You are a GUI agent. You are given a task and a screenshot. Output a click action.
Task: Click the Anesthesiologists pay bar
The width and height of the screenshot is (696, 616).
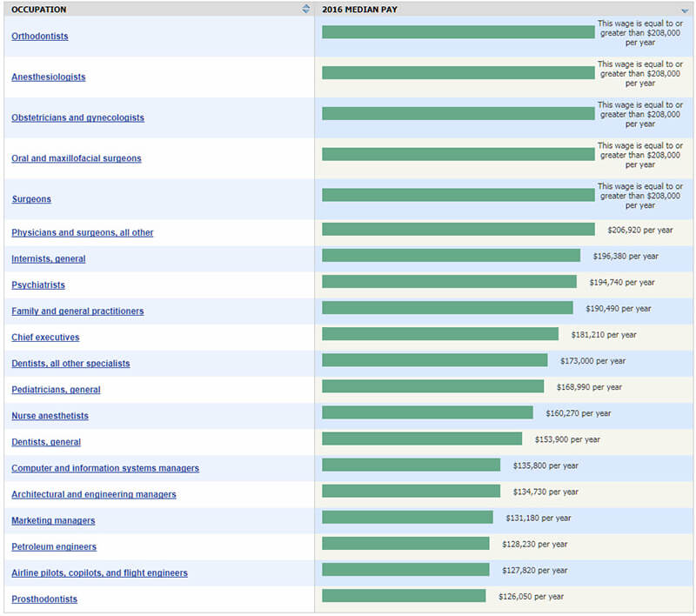tap(458, 73)
